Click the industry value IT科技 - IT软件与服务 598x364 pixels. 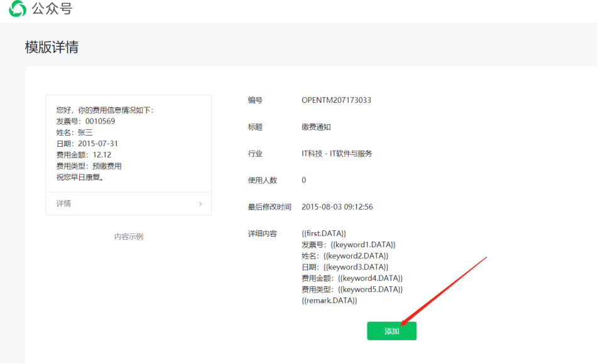point(337,154)
